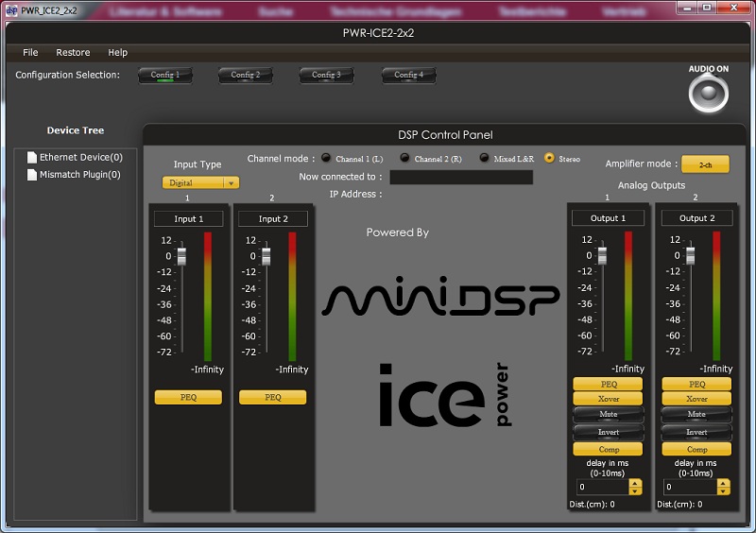Click the AUDIO ON speaker icon
756x533 pixels.
[x=708, y=93]
